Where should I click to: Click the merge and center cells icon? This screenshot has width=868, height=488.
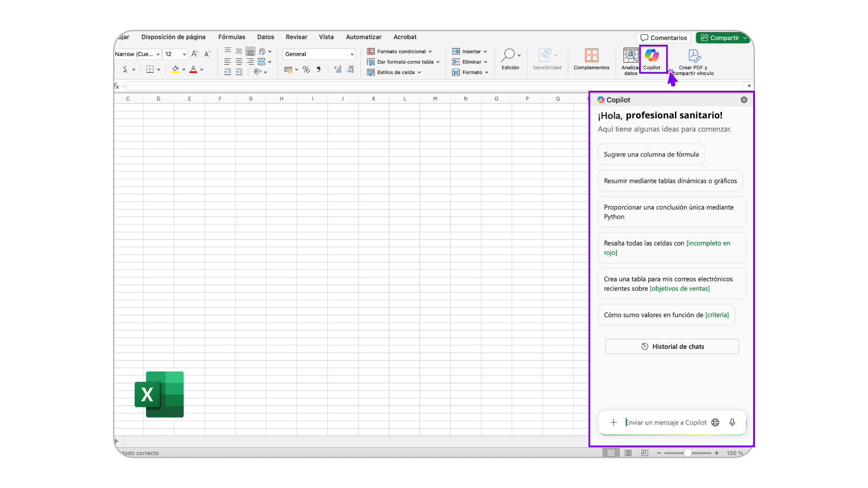pos(262,62)
